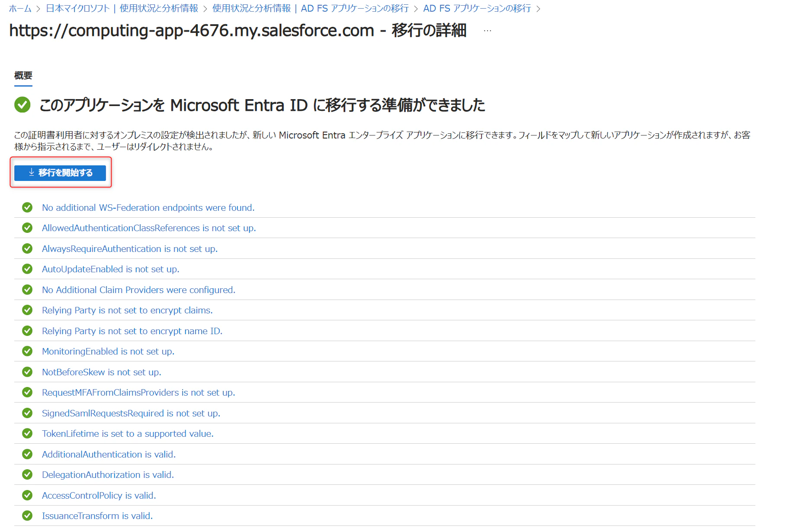Open AutoUpdateEnabled is not set up

point(111,269)
